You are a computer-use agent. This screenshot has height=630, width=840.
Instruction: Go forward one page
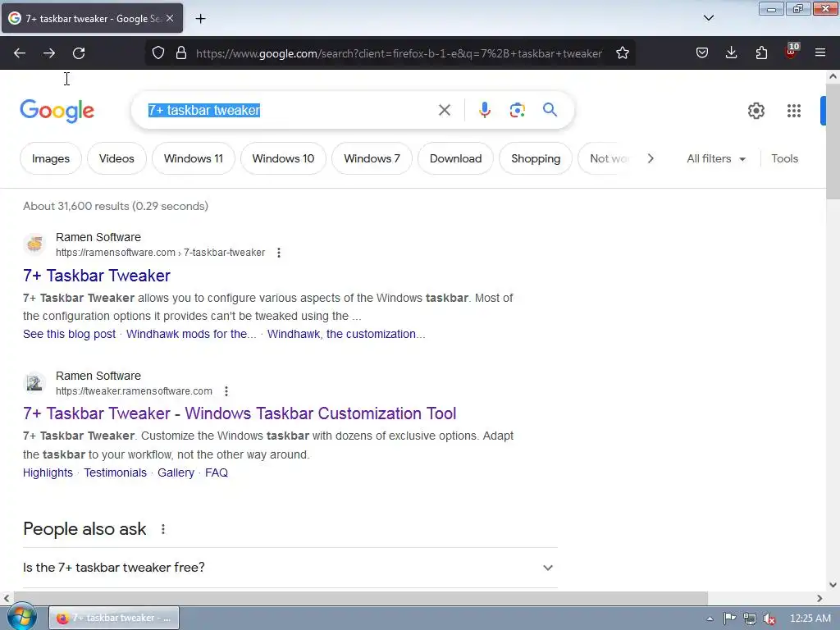click(49, 53)
